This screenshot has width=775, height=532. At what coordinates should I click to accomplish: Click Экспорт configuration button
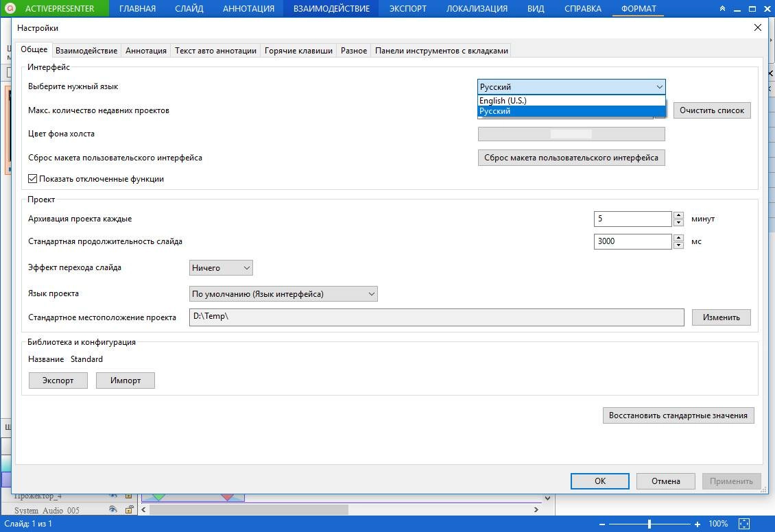[x=58, y=380]
